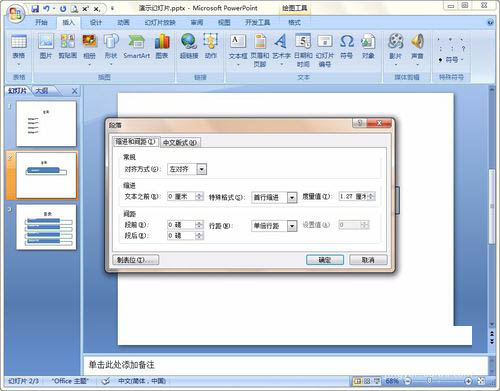Insert symbol (符号) with omega icon
The width and height of the screenshot is (500, 391).
[347, 47]
